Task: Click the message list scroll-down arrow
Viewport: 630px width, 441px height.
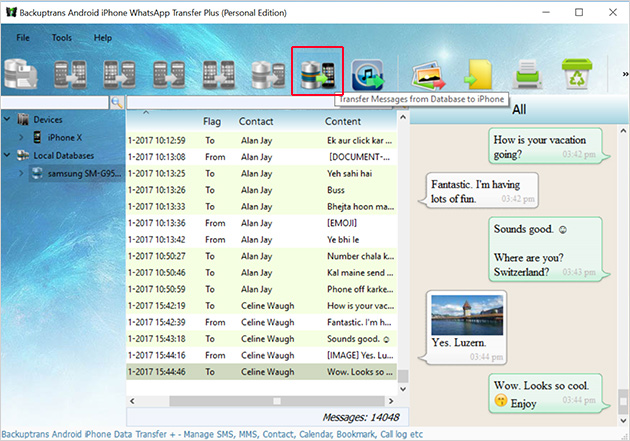Action: click(403, 389)
